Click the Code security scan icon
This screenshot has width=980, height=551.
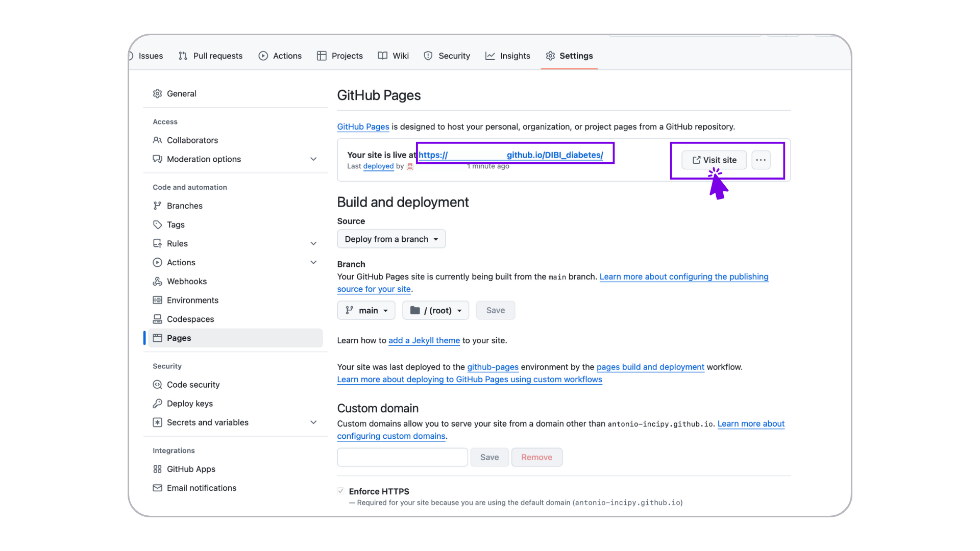[157, 385]
